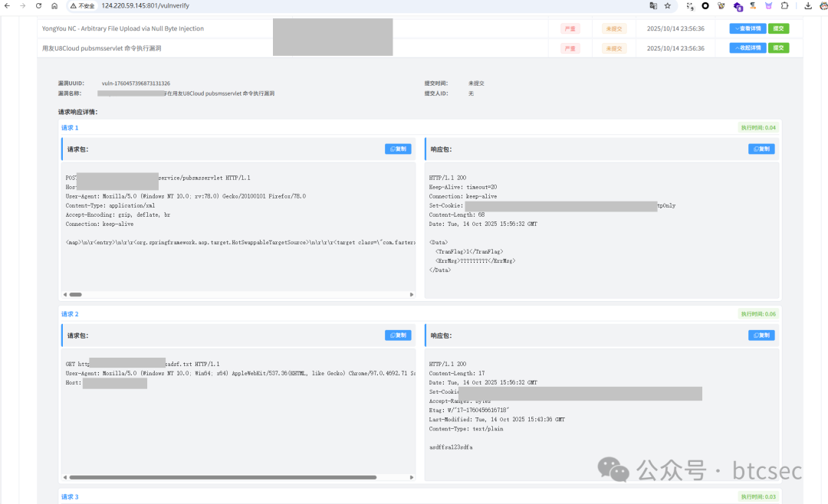This screenshot has width=828, height=504.
Task: Submit the 用友U8Cloud vulnerability with 提交
Action: click(x=779, y=47)
